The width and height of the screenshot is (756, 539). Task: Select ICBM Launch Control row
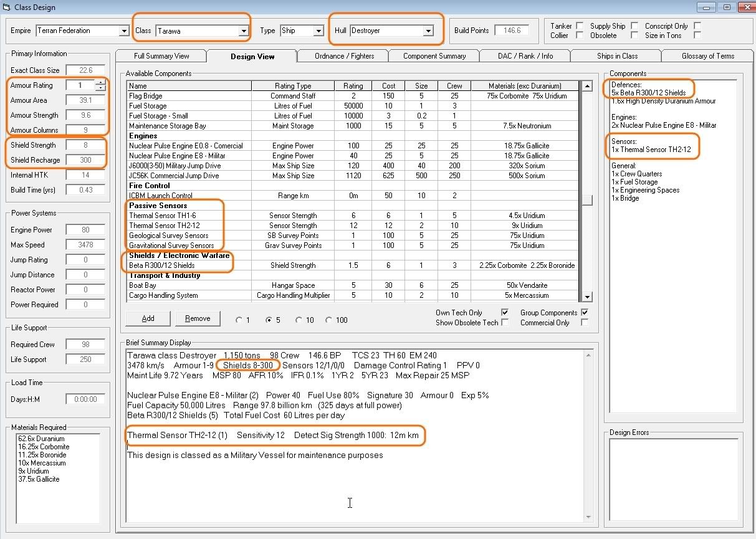[x=353, y=196]
